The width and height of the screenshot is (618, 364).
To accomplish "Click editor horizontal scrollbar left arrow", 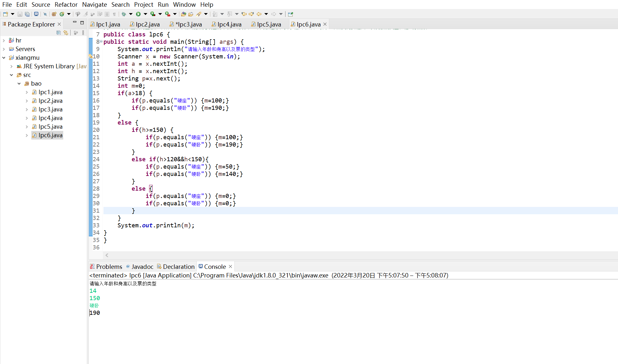I will click(107, 255).
